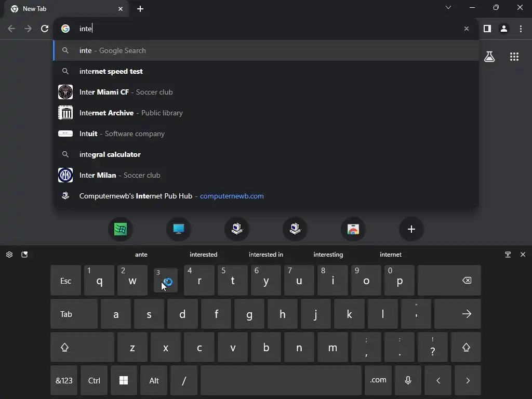This screenshot has height=399, width=532.
Task: Tap the r key
Action: [x=199, y=281]
